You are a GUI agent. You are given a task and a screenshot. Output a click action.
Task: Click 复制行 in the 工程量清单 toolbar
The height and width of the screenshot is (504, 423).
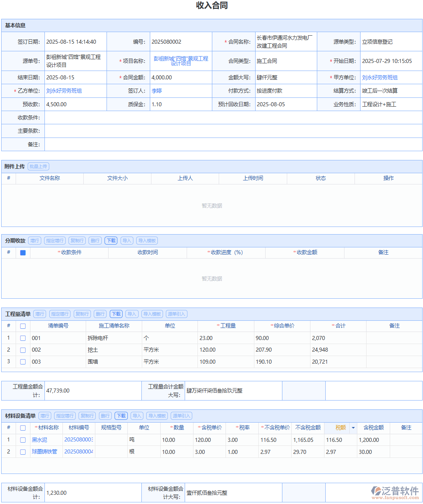click(x=82, y=314)
